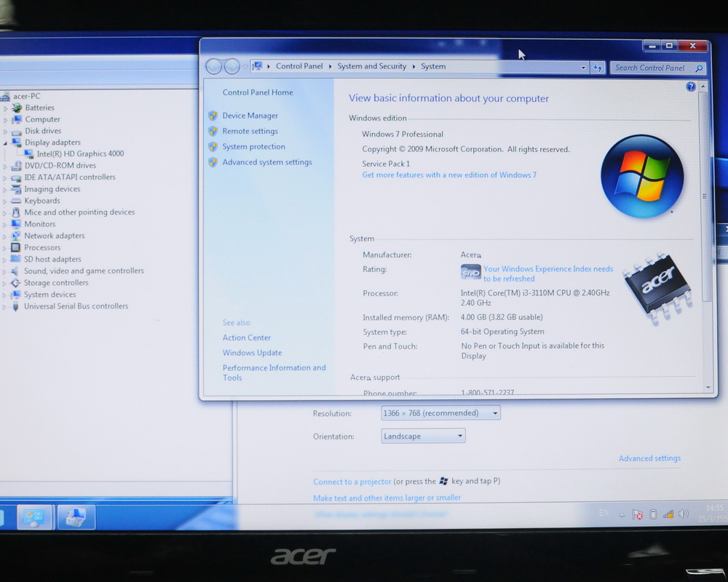Viewport: 728px width, 582px height.
Task: Click the help question mark icon in System window
Action: click(x=691, y=87)
